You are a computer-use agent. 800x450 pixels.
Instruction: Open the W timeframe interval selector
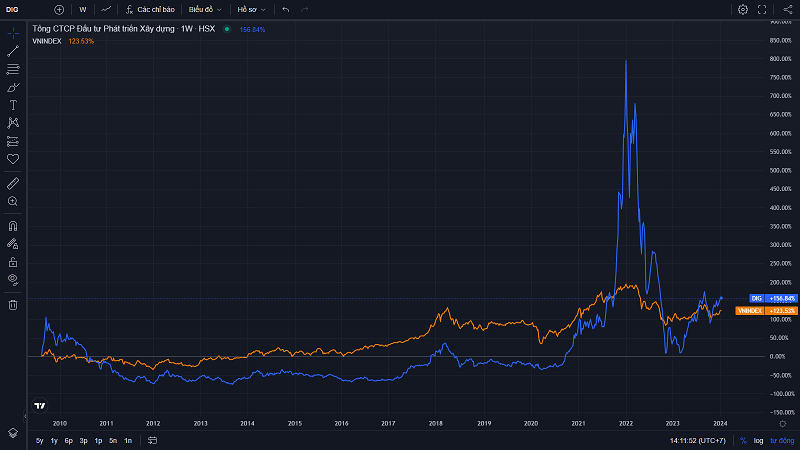tap(82, 9)
